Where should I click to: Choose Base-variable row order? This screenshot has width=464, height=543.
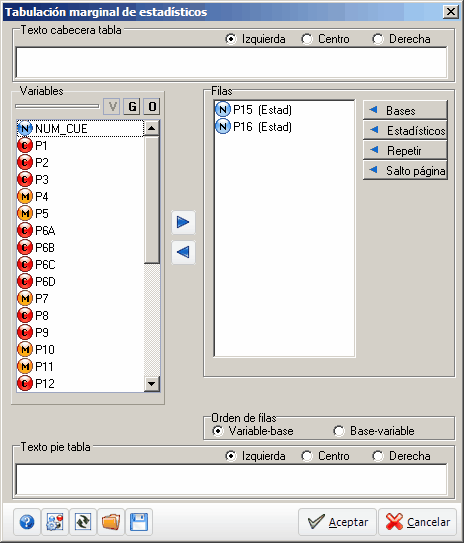tap(374, 431)
